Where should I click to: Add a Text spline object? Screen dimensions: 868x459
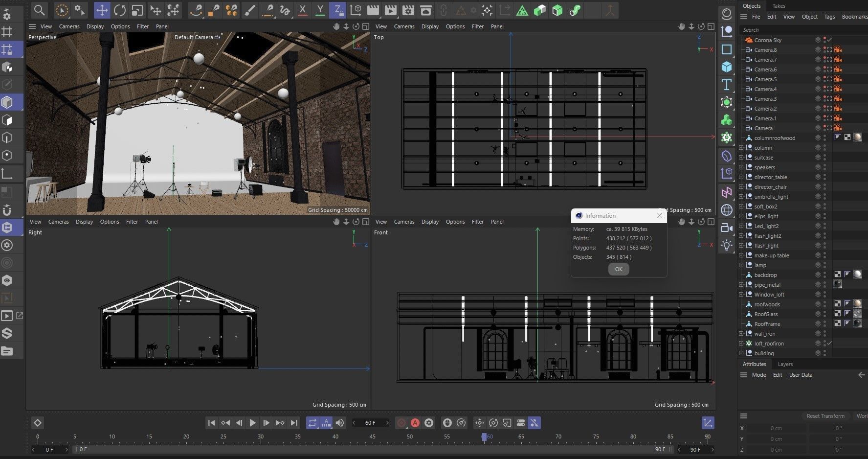pos(727,85)
